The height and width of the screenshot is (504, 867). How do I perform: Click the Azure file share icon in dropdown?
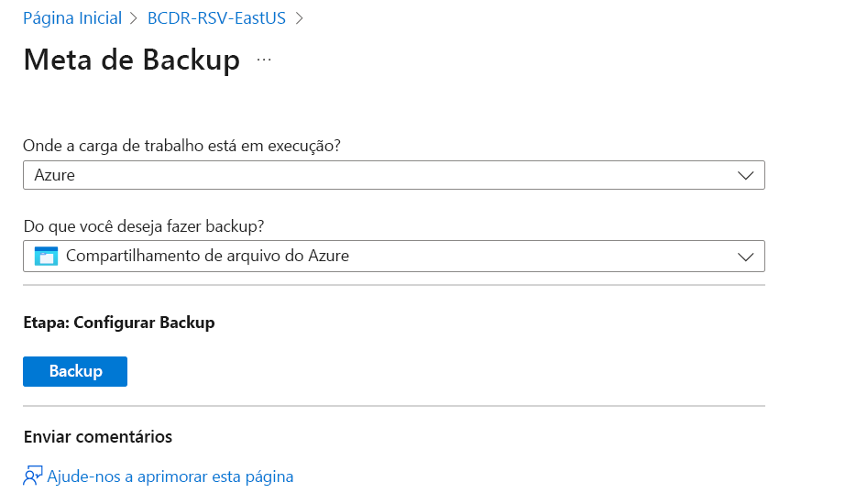coord(46,257)
